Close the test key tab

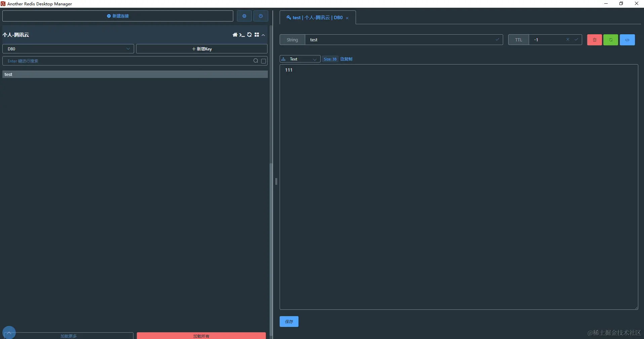(x=347, y=18)
